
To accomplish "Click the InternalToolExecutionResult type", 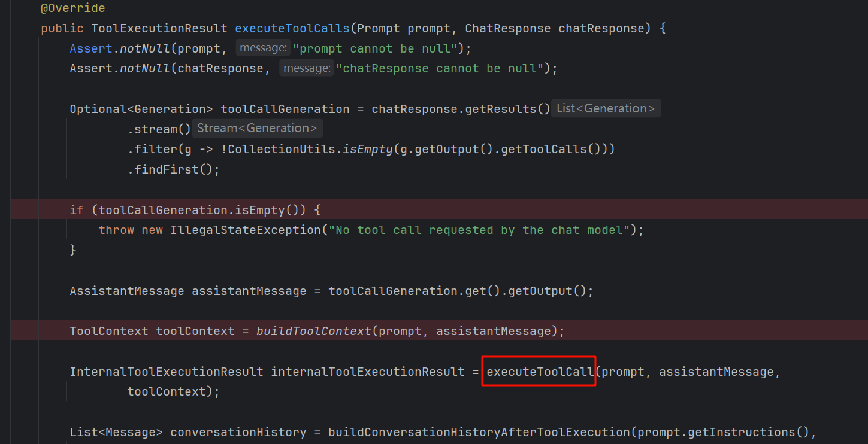I will pos(167,372).
